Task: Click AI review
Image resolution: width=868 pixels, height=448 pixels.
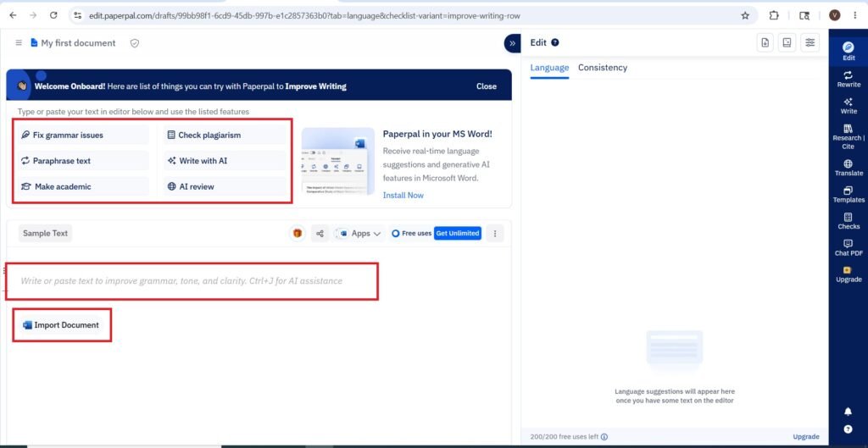Action: [225, 187]
